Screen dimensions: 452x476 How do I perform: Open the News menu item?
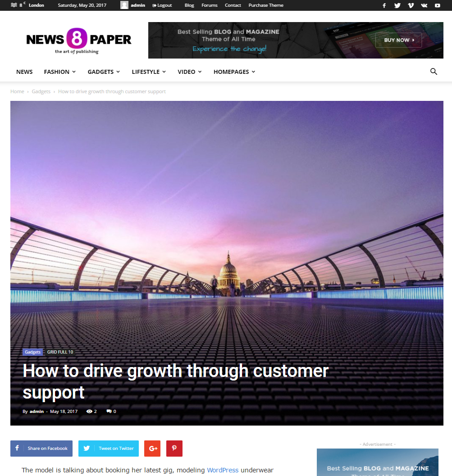(x=24, y=72)
